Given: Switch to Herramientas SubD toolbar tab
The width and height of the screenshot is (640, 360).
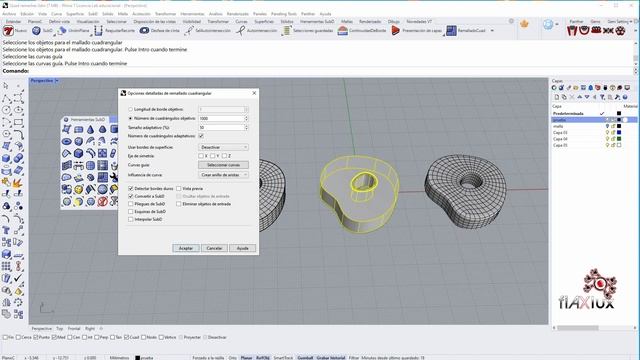Looking at the screenshot, I should click(x=317, y=21).
